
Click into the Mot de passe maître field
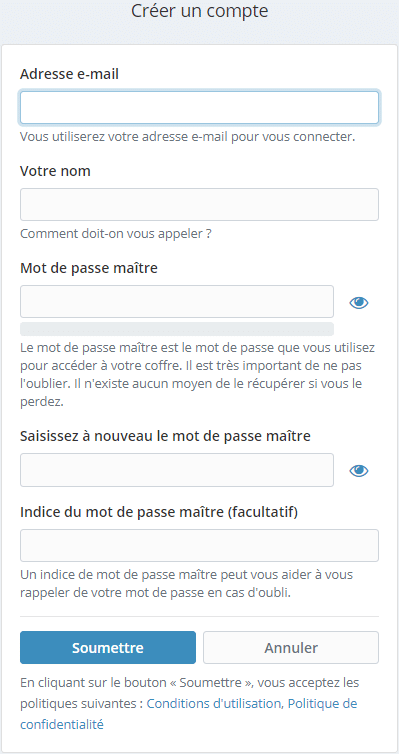pyautogui.click(x=177, y=302)
